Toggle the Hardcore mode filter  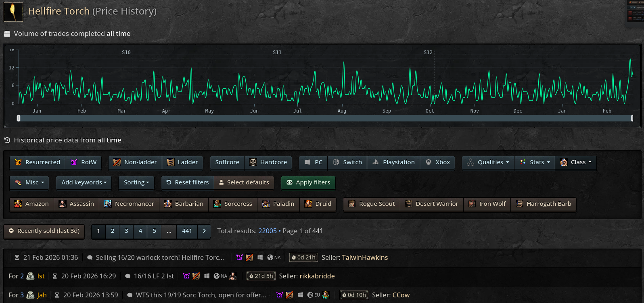click(268, 162)
